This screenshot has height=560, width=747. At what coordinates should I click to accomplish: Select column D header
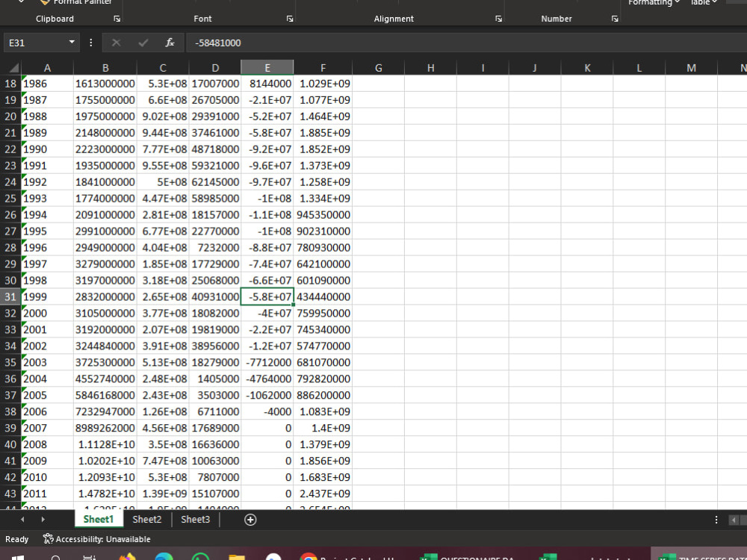pyautogui.click(x=215, y=68)
